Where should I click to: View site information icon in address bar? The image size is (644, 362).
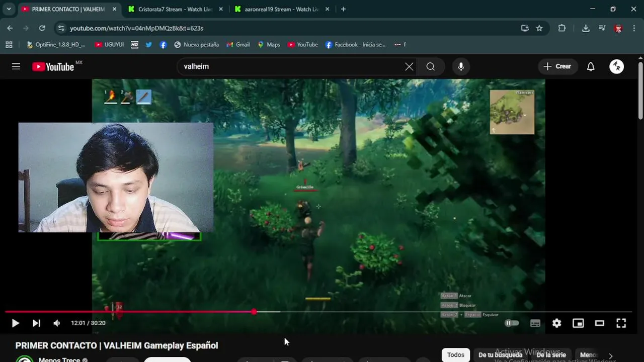pos(61,28)
